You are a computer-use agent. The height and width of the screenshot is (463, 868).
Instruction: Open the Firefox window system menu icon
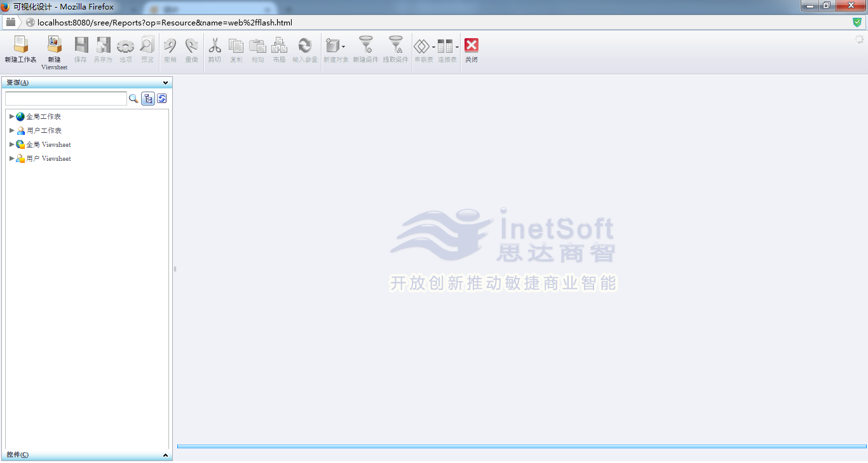tap(6, 6)
